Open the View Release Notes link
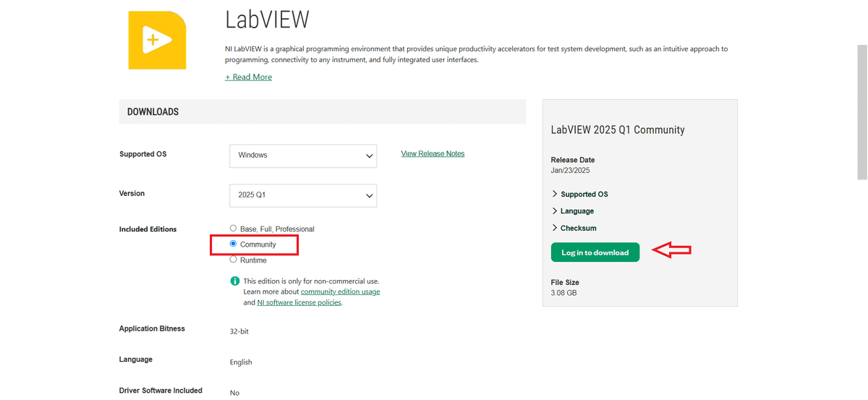 433,153
